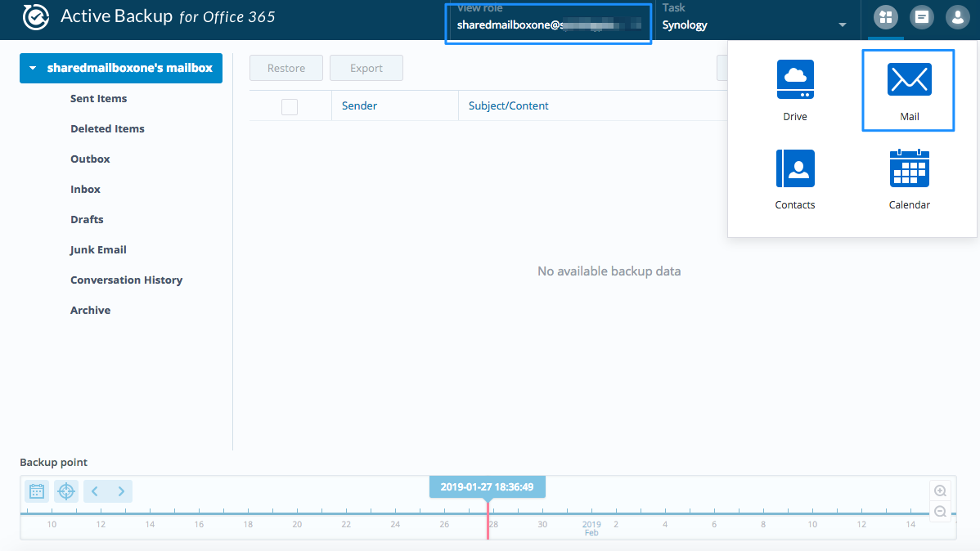Open the View role selector
Viewport: 980px width, 551px height.
[x=548, y=25]
